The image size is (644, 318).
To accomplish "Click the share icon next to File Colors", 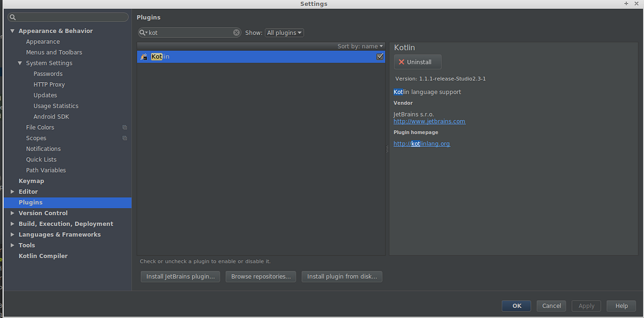I will (125, 127).
